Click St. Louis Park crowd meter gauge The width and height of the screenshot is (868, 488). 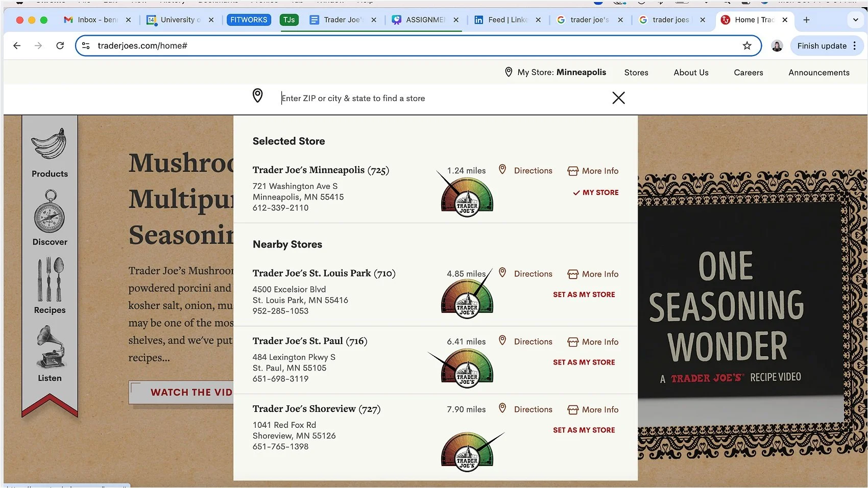tap(467, 299)
